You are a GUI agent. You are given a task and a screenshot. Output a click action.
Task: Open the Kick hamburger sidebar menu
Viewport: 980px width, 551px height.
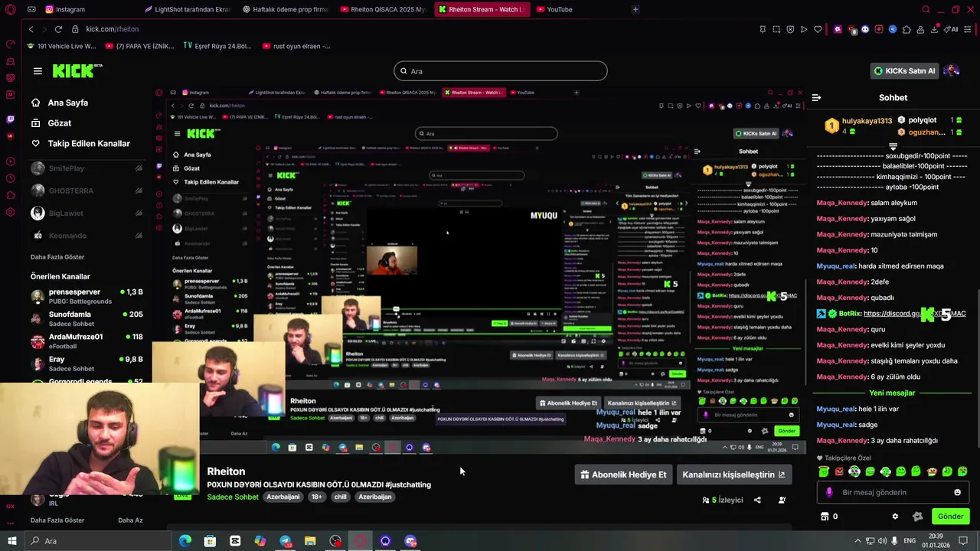click(38, 71)
